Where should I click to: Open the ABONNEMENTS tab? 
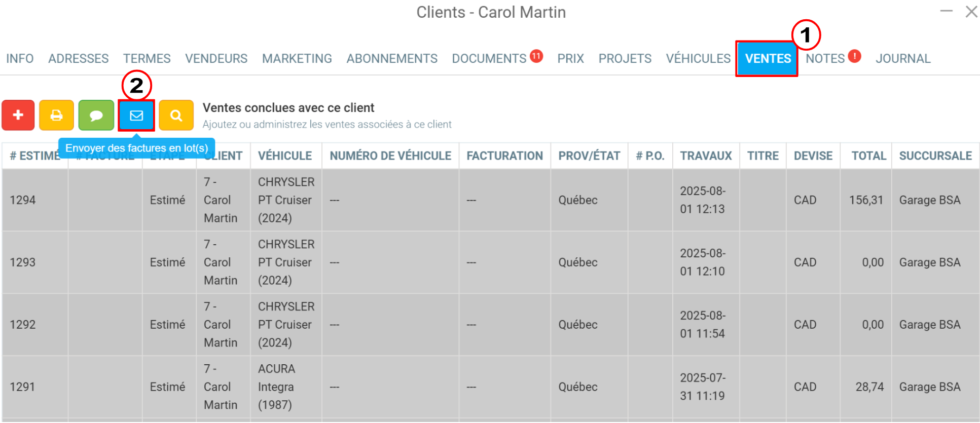tap(392, 59)
